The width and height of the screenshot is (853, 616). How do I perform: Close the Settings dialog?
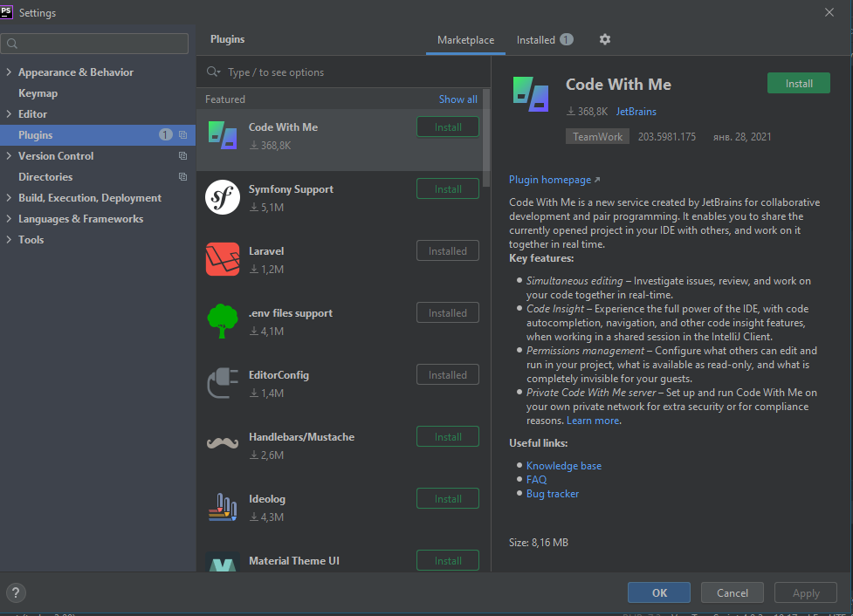pyautogui.click(x=829, y=12)
